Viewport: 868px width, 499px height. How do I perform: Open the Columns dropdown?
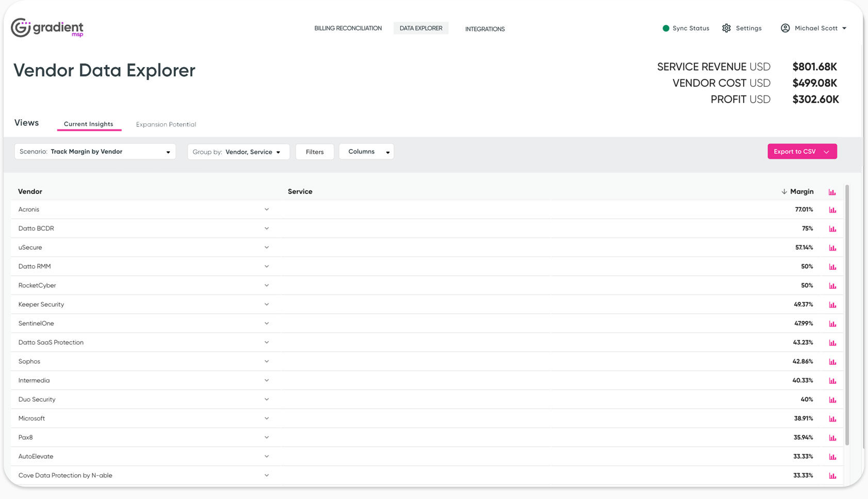[366, 152]
